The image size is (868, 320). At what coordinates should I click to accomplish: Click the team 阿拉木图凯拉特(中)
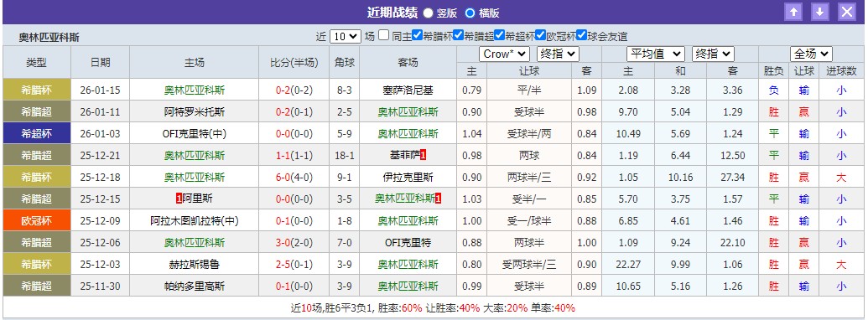195,221
